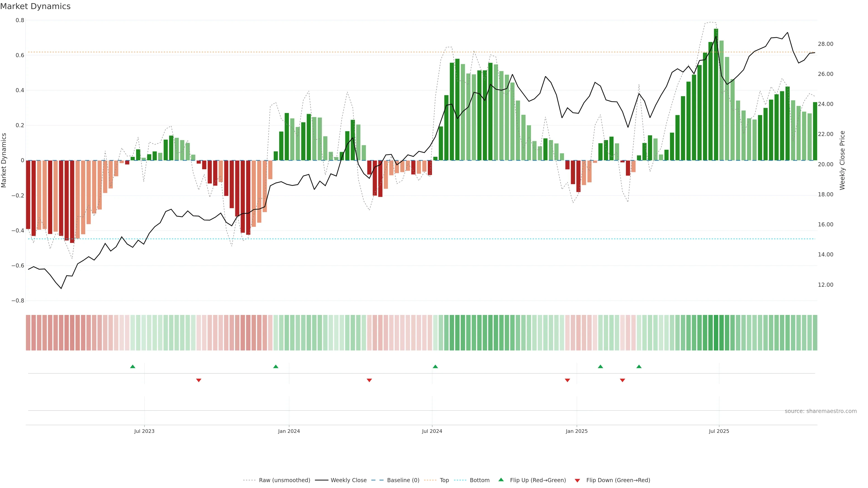Screen dimensions: 868x488
Task: Click the green flip-up triangle before Jan 2024
Action: (276, 366)
